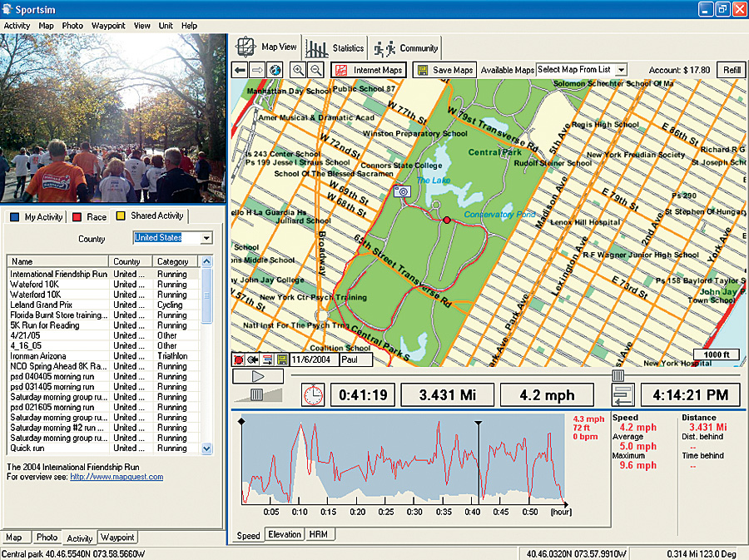
Task: Click the activity list scroll down arrow
Action: [x=207, y=448]
